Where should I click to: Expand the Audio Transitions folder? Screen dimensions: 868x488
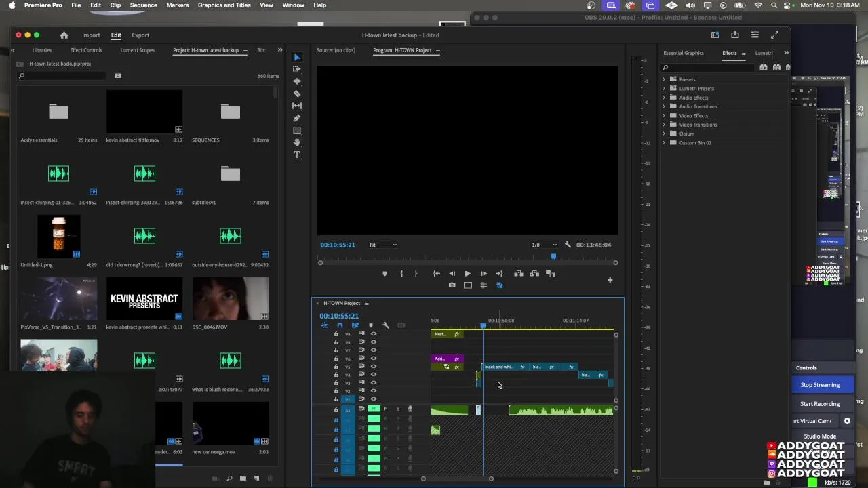point(664,106)
